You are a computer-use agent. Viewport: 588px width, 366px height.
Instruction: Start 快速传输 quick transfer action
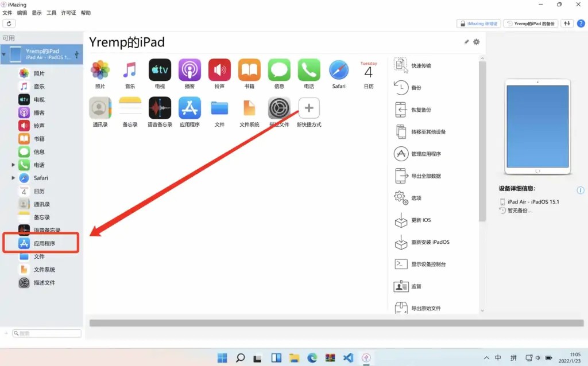[x=412, y=65]
